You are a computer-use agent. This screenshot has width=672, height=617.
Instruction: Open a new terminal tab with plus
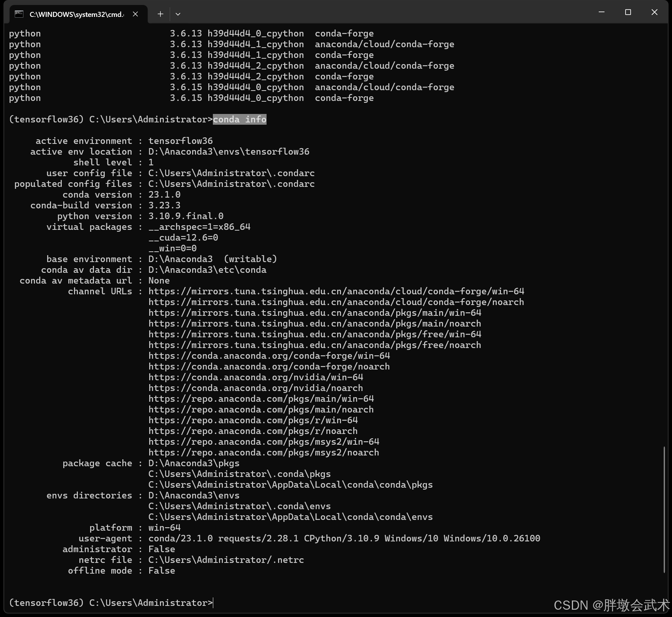[160, 14]
